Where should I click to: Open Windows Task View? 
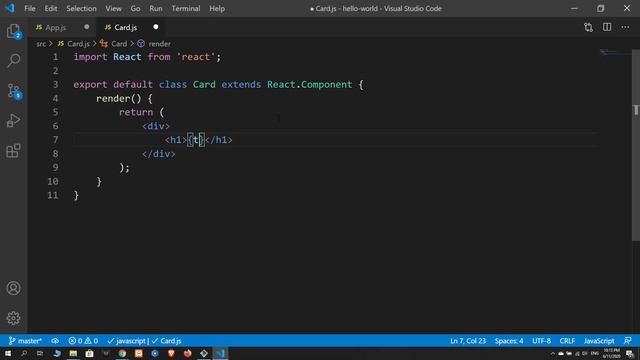coord(40,353)
